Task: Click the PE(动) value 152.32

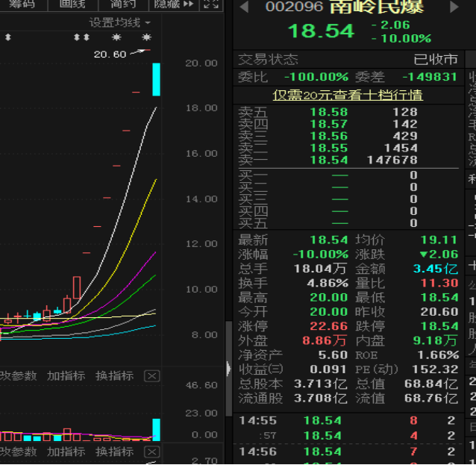Action: [435, 369]
